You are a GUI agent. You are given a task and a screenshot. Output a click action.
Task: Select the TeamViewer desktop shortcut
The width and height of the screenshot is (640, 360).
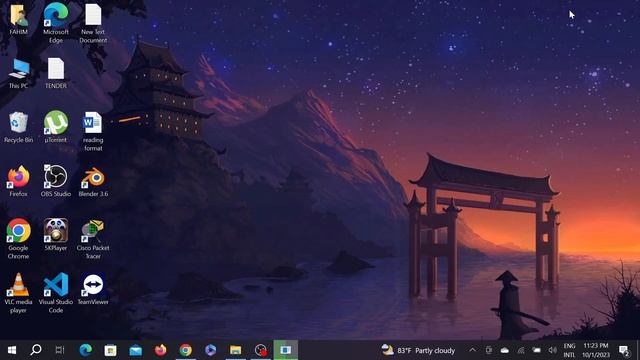pos(93,289)
